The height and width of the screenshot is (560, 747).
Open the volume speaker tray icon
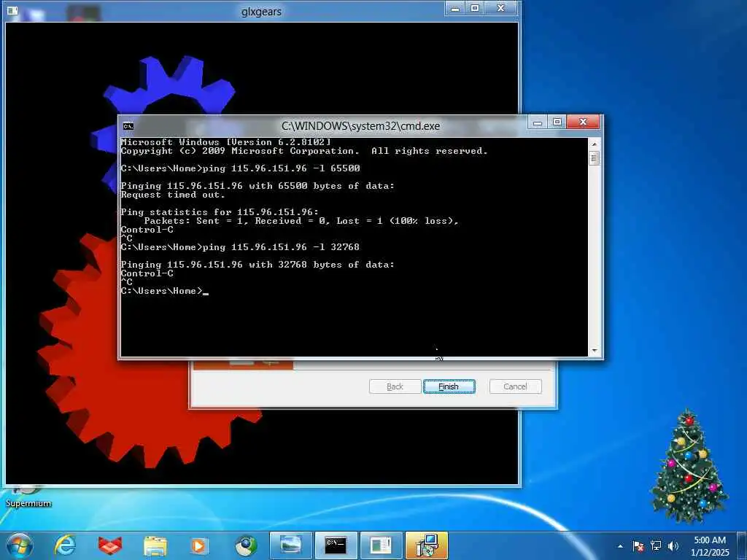tap(673, 546)
